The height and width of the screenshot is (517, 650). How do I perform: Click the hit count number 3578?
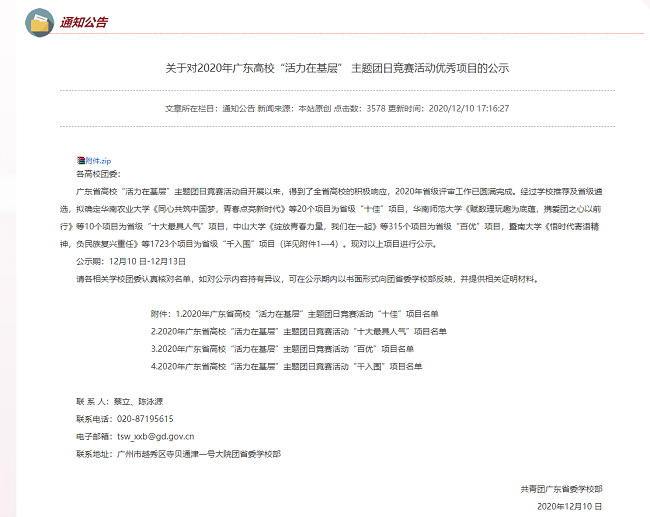pos(376,107)
